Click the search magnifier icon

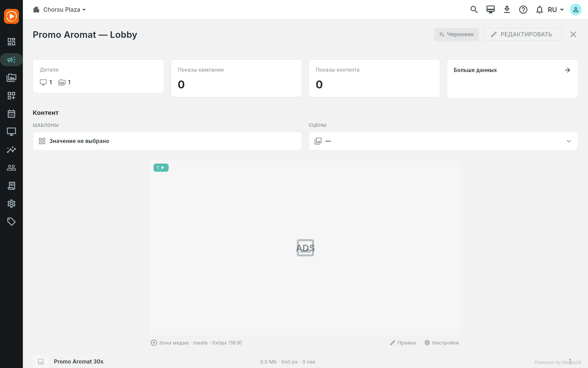click(474, 9)
